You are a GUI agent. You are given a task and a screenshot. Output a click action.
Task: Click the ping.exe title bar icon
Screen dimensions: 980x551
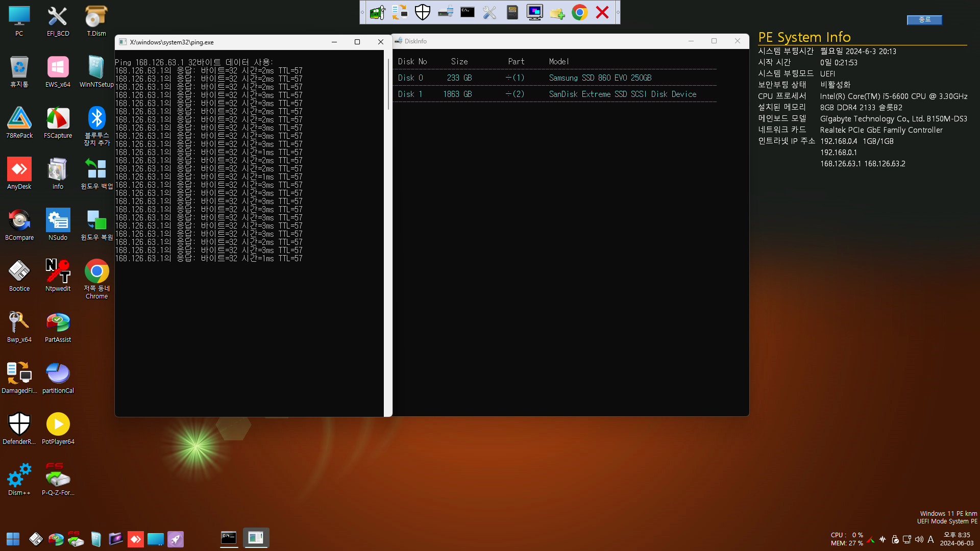122,42
